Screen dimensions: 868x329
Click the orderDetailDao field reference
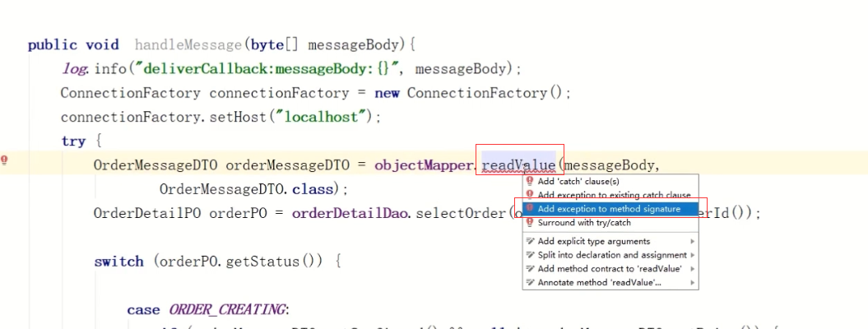(x=350, y=213)
